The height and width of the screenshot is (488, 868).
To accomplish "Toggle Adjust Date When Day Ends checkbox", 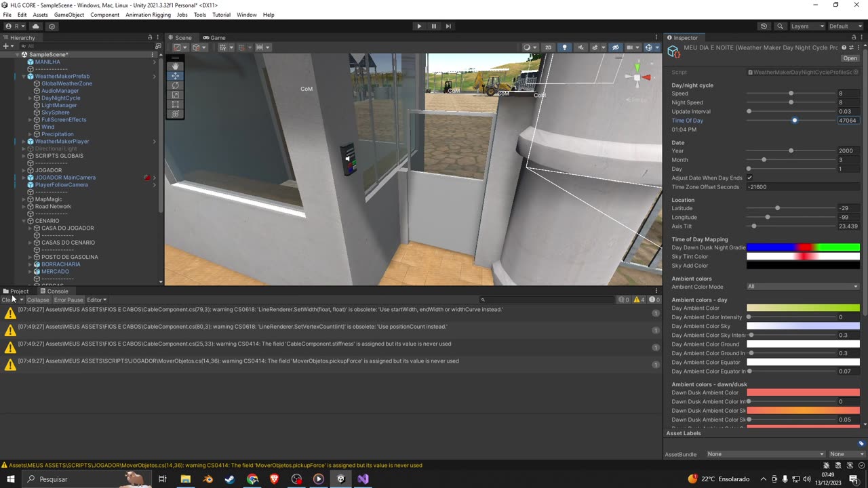I will point(749,178).
